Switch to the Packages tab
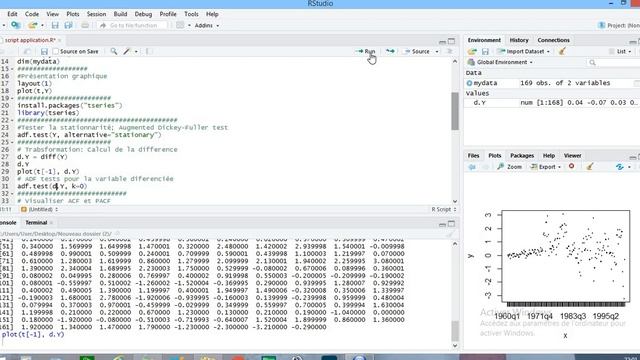This screenshot has width=640, height=360. tap(522, 156)
